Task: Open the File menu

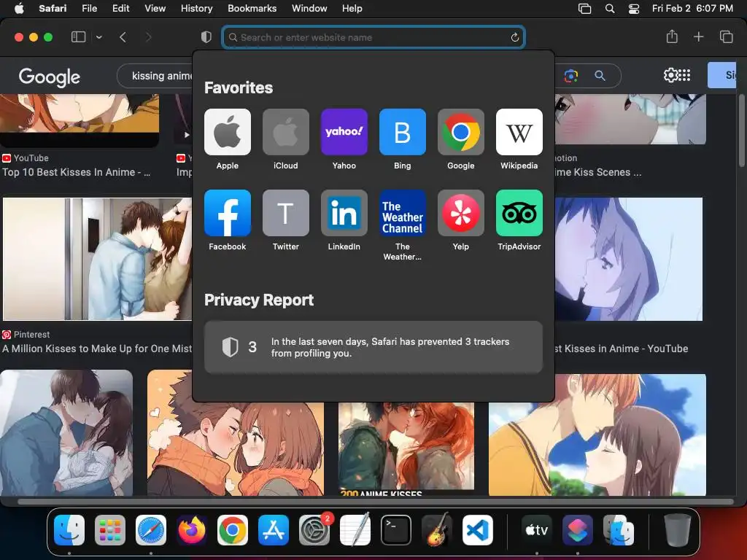Action: [90, 9]
